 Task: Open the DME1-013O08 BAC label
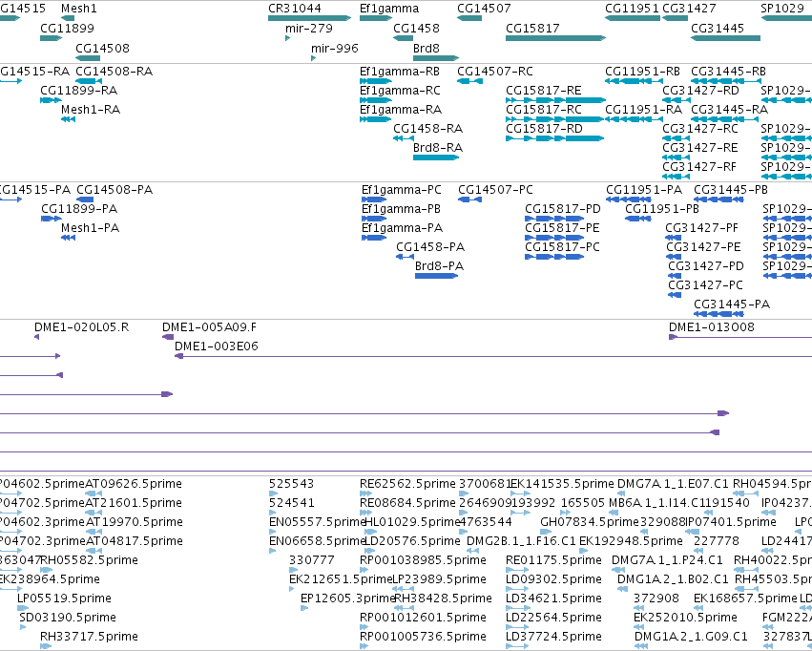pos(712,327)
